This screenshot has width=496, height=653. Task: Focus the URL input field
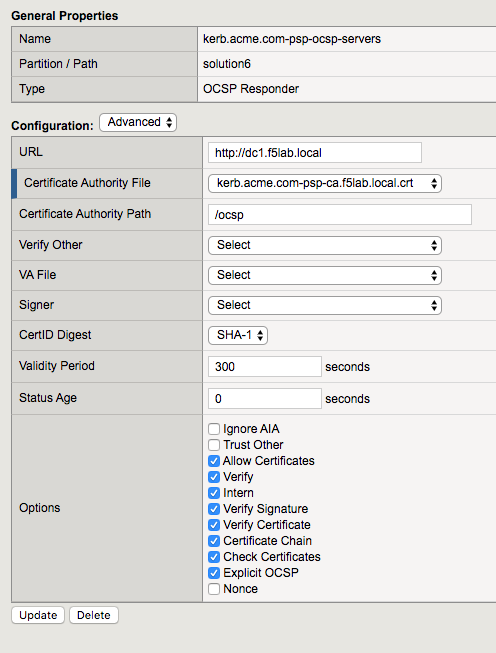click(315, 153)
